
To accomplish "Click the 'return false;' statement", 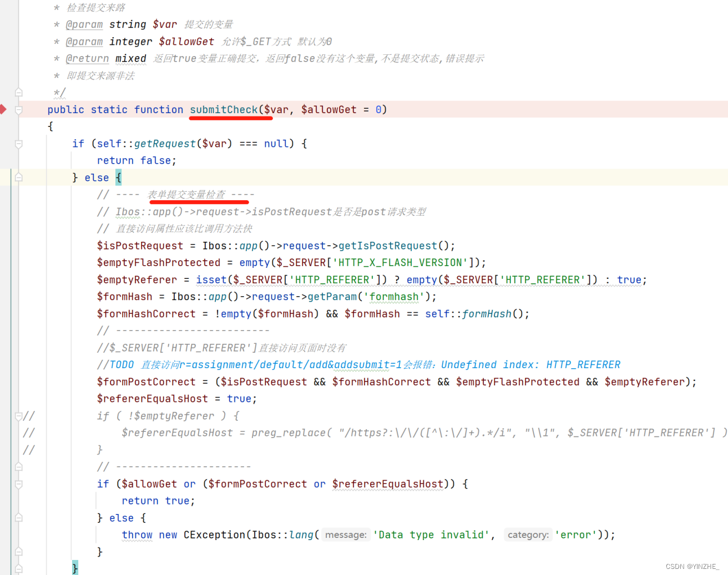I will [136, 161].
